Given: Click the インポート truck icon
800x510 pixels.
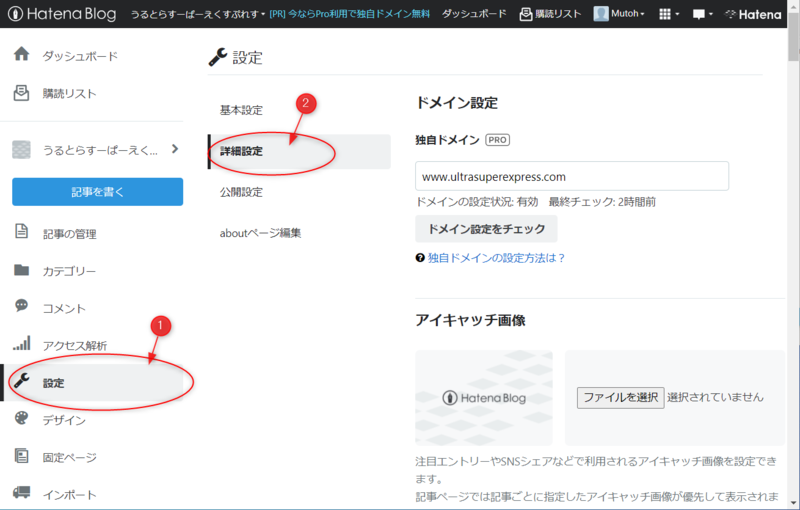Looking at the screenshot, I should pos(21,492).
